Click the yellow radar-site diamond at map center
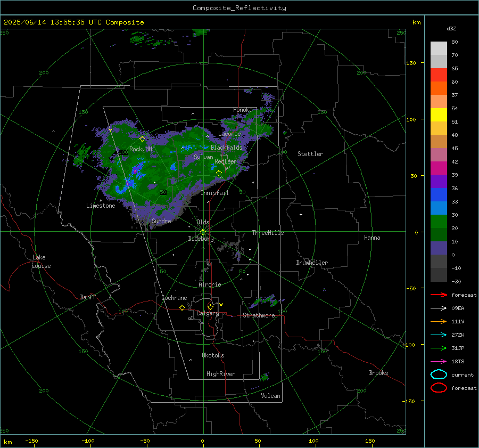Screen dimensions: 479x448 [203, 232]
